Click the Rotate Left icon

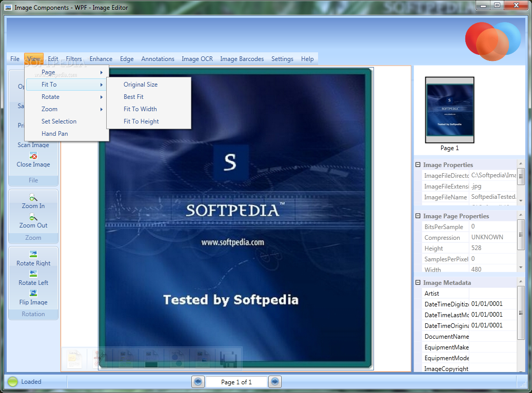(x=33, y=274)
